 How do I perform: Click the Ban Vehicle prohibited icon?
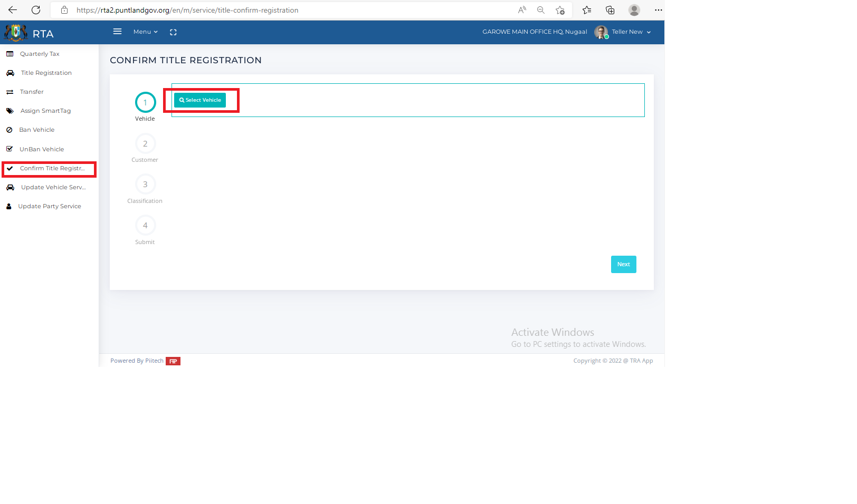click(x=9, y=130)
